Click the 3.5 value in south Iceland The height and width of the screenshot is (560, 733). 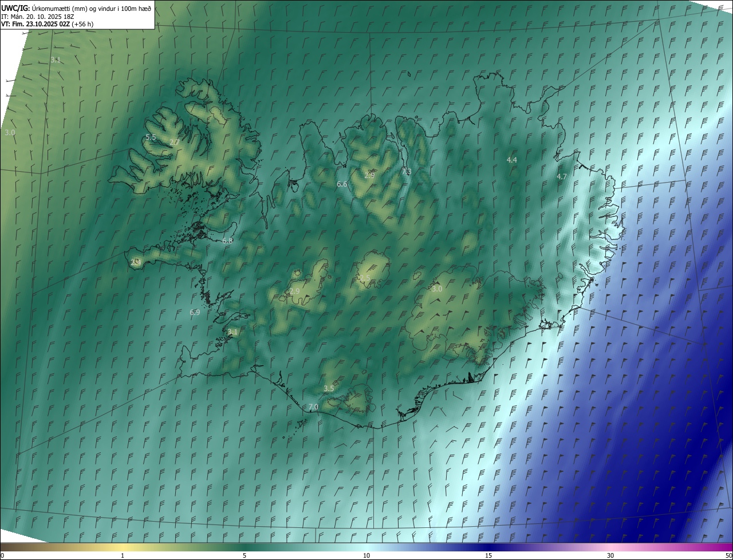click(x=329, y=388)
